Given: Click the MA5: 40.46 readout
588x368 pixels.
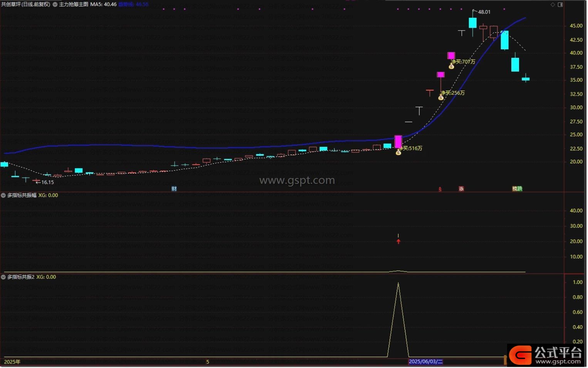Looking at the screenshot, I should point(104,5).
